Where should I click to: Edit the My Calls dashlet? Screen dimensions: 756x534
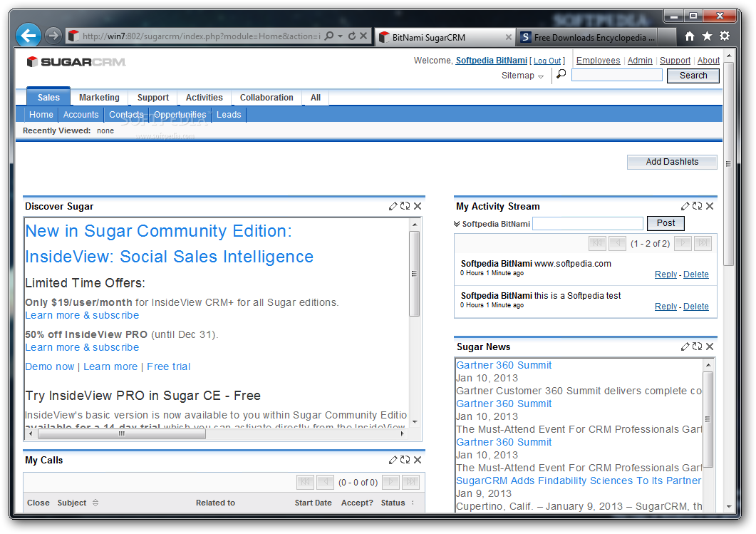(393, 460)
